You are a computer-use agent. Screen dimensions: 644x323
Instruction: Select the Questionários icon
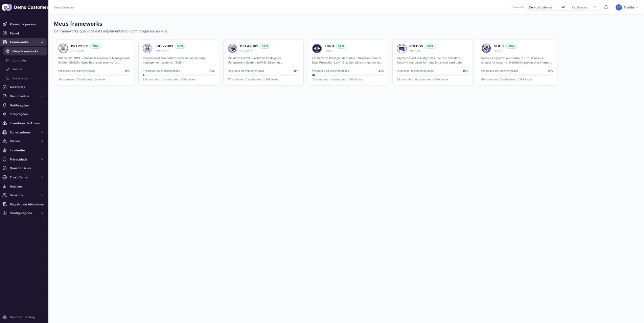5,168
